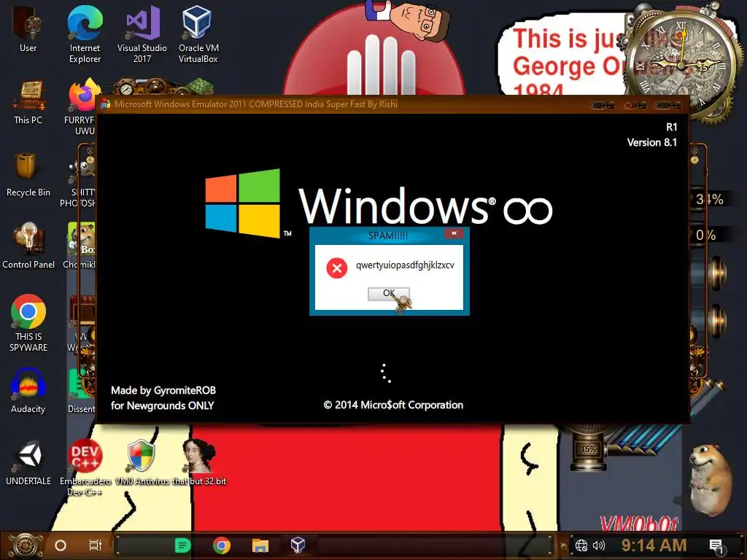This screenshot has height=560, width=747.
Task: Click the emulator window's title icon
Action: [x=105, y=104]
